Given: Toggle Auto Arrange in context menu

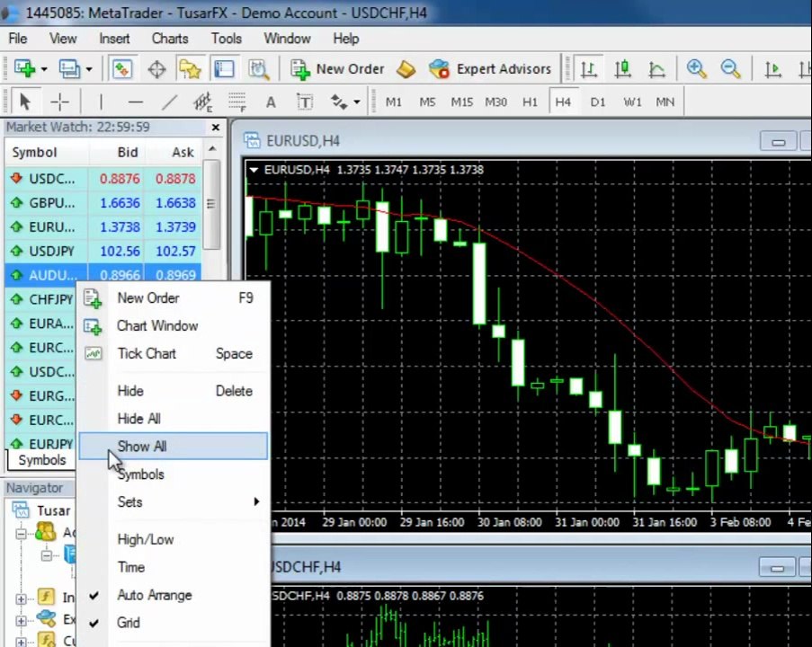Looking at the screenshot, I should [x=174, y=595].
